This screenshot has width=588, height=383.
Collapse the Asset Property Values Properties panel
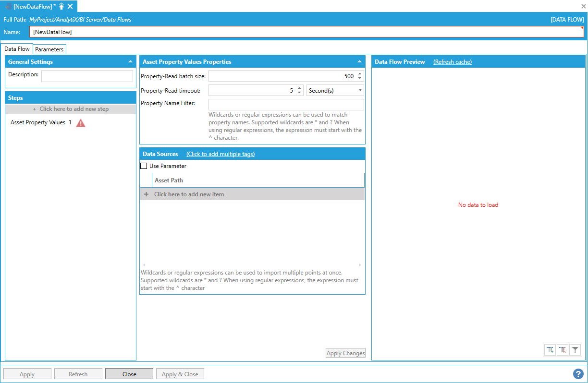[x=359, y=62]
